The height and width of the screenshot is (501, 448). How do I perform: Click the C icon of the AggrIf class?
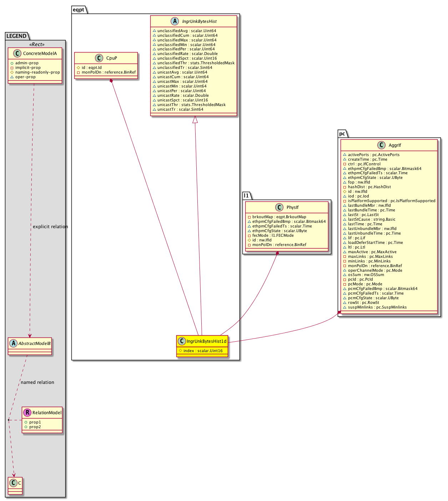coord(382,145)
